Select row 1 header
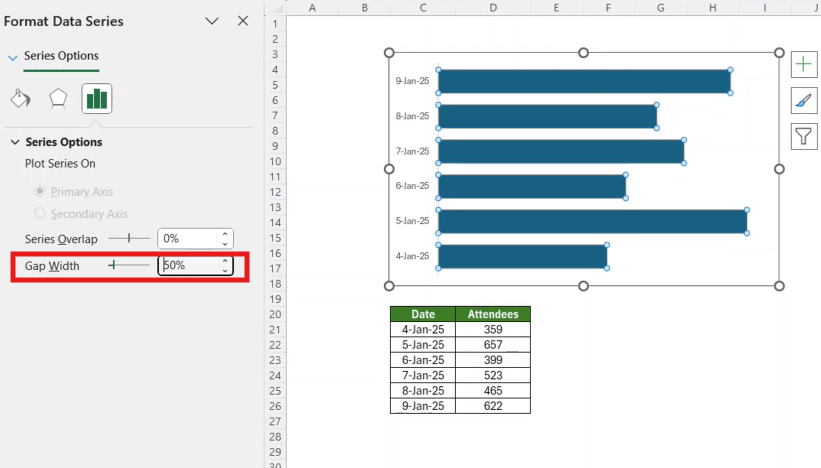The height and width of the screenshot is (468, 821). pyautogui.click(x=275, y=24)
